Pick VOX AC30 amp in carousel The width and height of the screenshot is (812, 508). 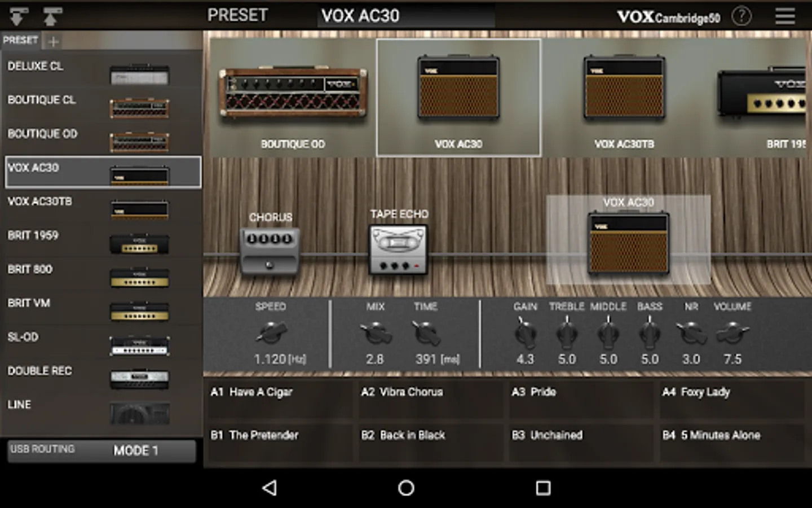[x=458, y=97]
